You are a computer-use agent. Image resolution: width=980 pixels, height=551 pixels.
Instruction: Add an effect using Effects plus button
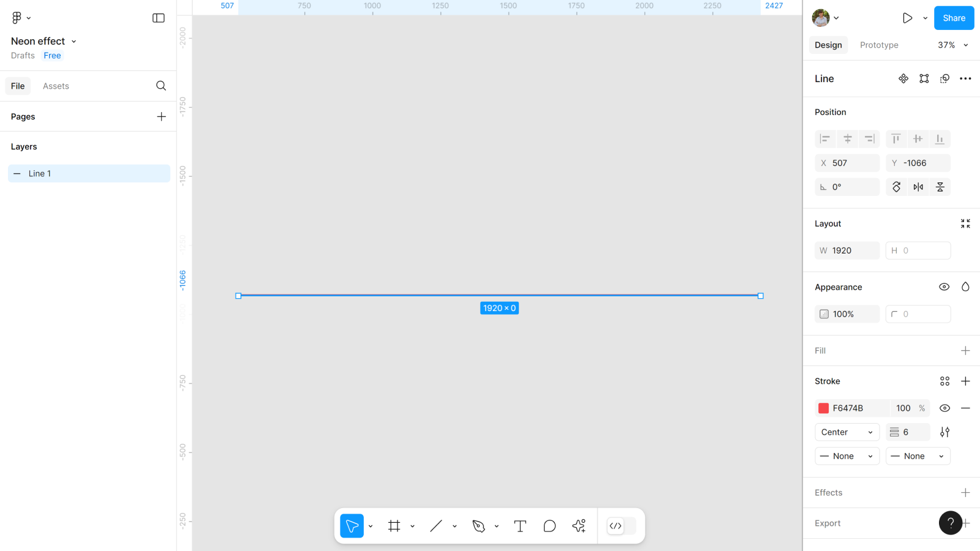tap(965, 493)
